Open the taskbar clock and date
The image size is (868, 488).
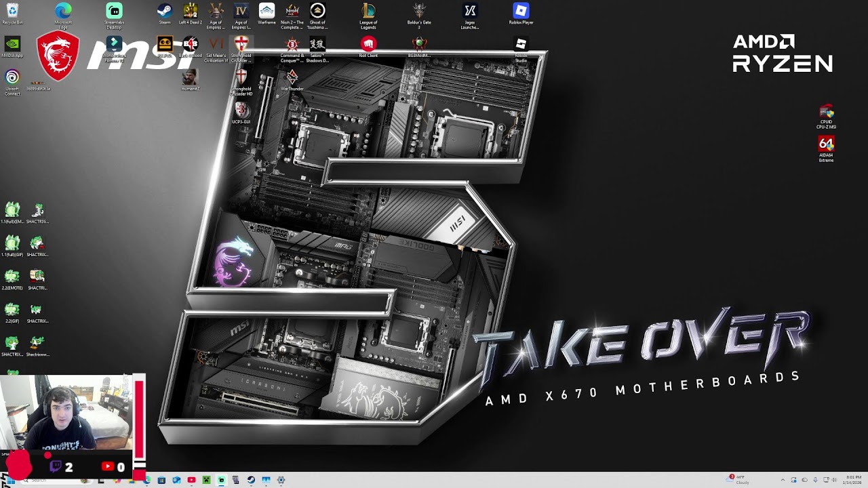(853, 479)
